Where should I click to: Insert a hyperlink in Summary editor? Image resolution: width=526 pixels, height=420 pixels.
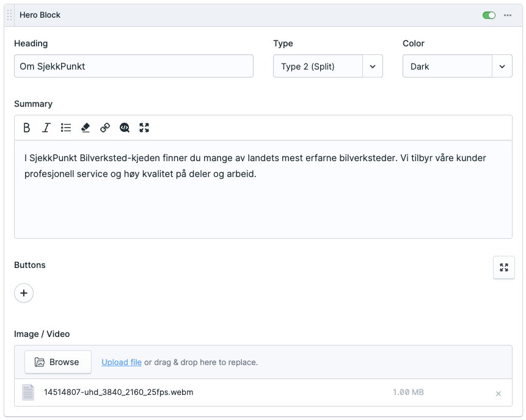[105, 128]
